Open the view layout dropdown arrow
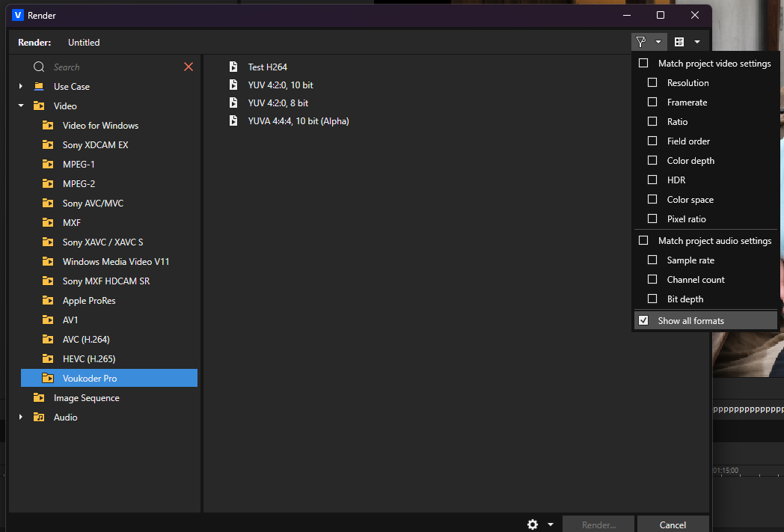Screen dimensions: 784x532 tap(697, 42)
